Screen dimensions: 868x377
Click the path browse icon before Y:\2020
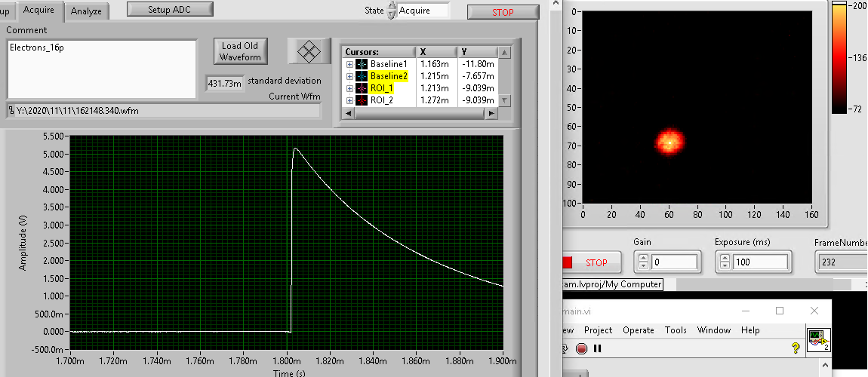(11, 111)
